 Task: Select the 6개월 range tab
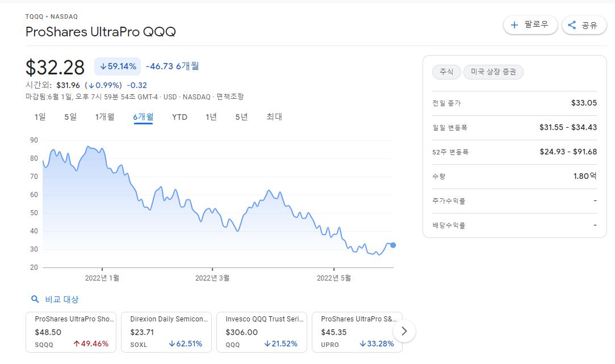tap(143, 117)
